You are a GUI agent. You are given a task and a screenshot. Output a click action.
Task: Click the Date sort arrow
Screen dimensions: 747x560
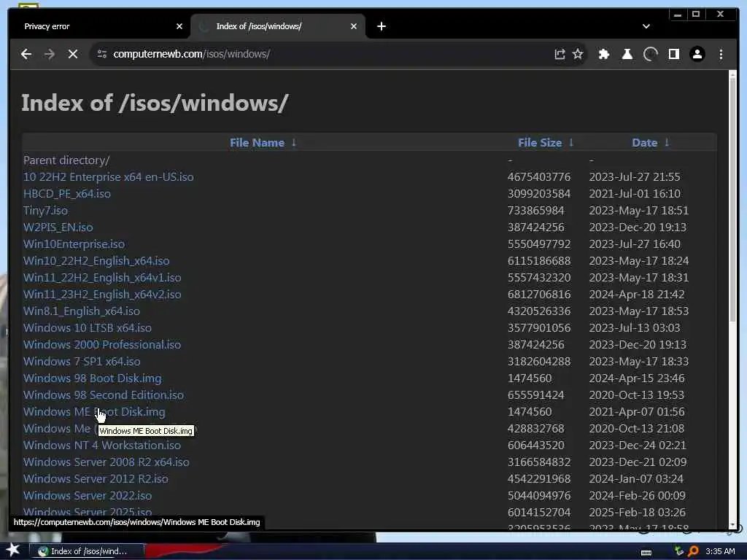(x=667, y=142)
